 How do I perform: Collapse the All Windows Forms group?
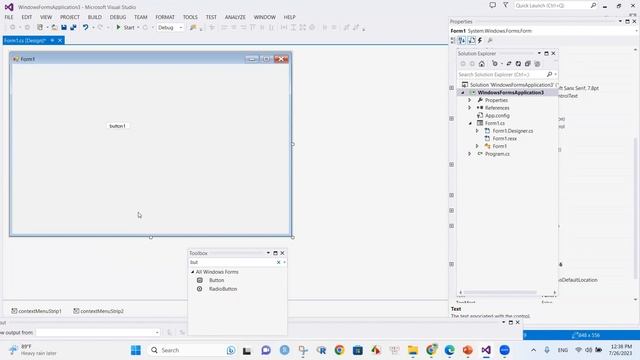point(193,272)
